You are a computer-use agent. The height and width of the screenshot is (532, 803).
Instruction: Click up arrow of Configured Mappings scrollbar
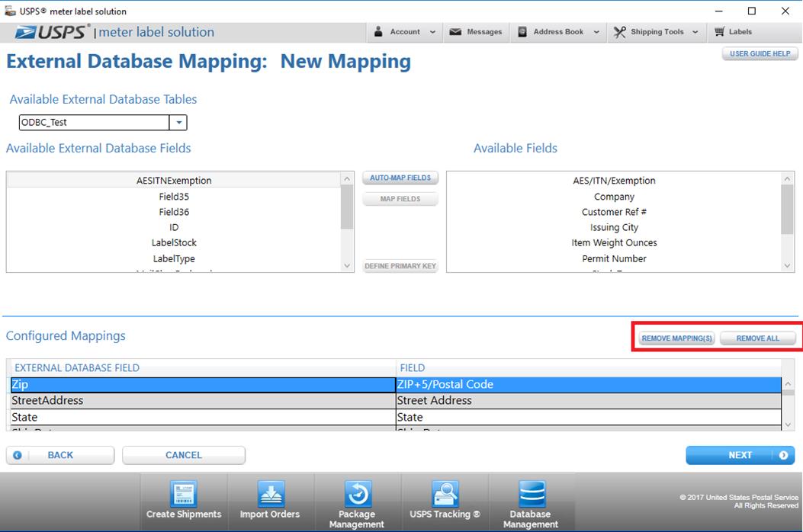[789, 384]
